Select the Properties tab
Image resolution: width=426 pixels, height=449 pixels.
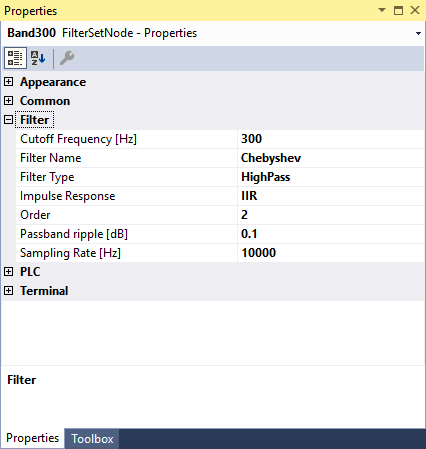click(32, 438)
